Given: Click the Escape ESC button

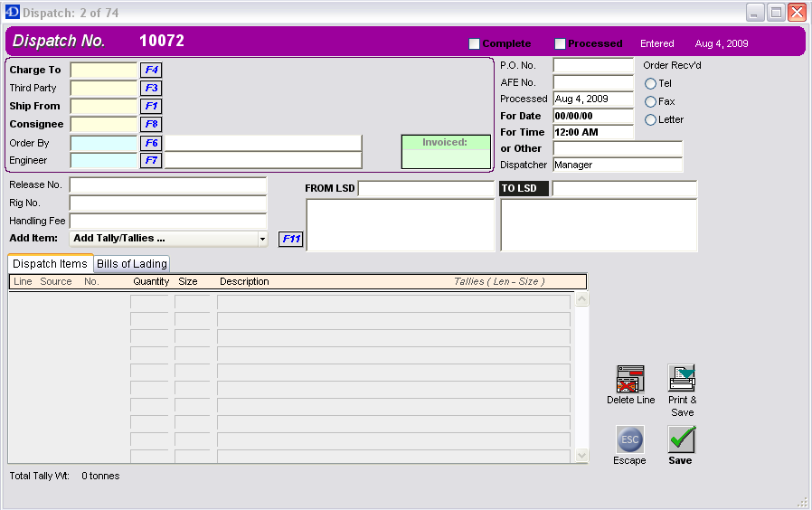Looking at the screenshot, I should (x=630, y=439).
